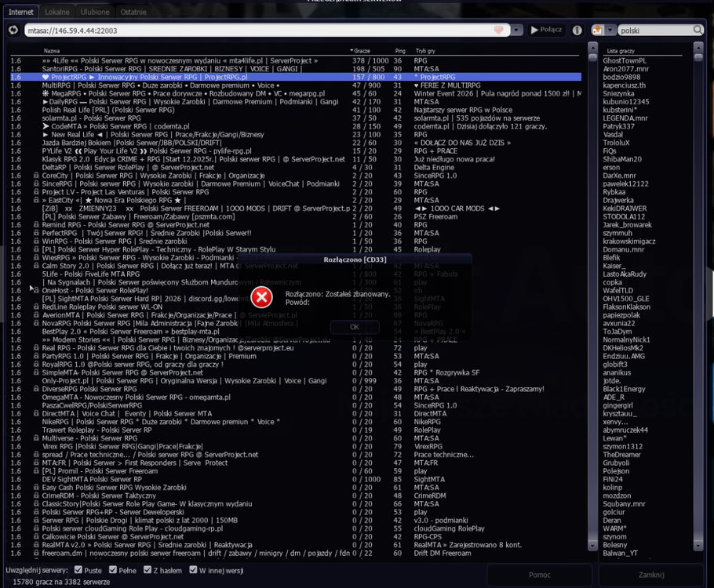
Task: Select the CodeMTA server row
Action: point(295,126)
